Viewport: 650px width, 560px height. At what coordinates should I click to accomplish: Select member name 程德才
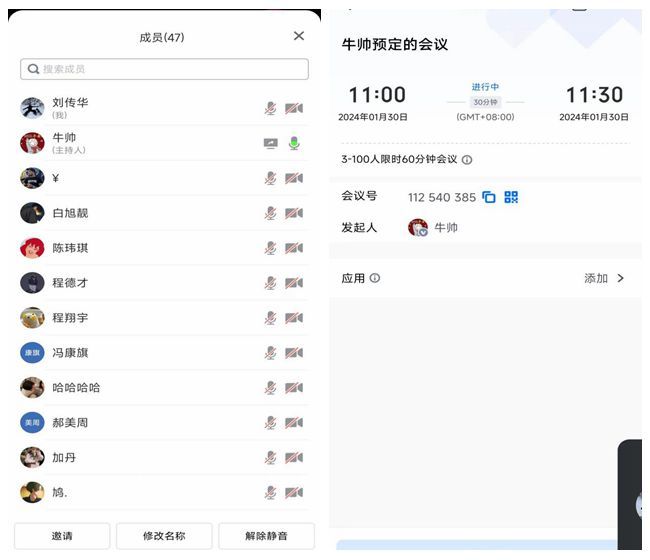pos(70,283)
